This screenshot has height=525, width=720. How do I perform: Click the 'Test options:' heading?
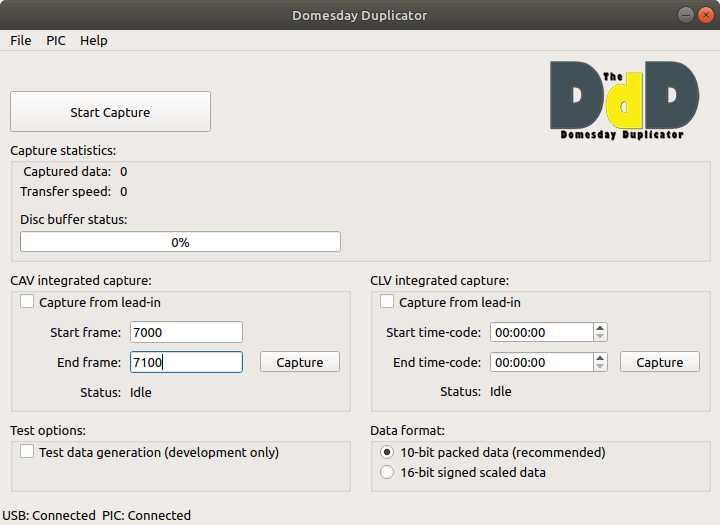click(x=48, y=430)
